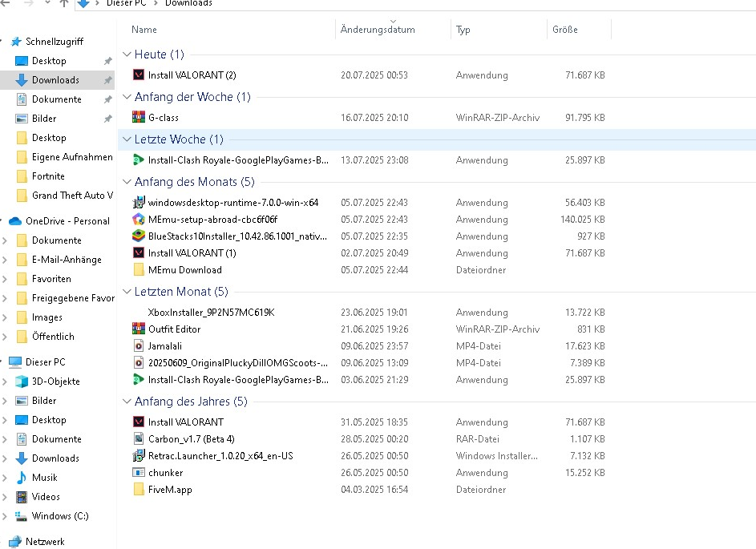Open pinned Dokumente in Schnellzugriff
Image resolution: width=756 pixels, height=549 pixels.
[x=56, y=99]
